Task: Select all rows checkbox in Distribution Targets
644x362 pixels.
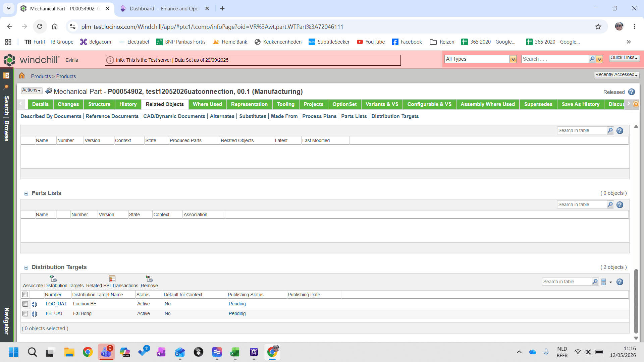Action: [x=25, y=295]
